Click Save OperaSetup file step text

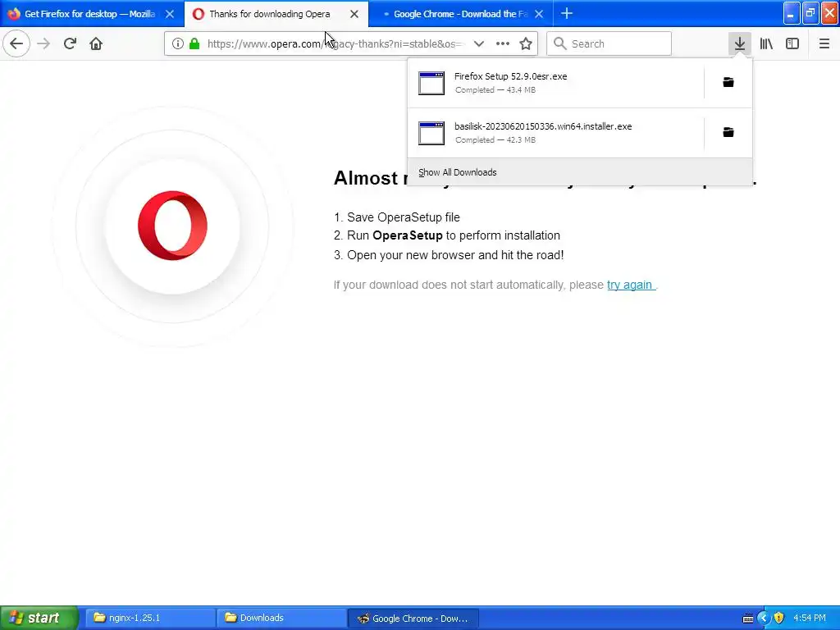[x=404, y=217]
